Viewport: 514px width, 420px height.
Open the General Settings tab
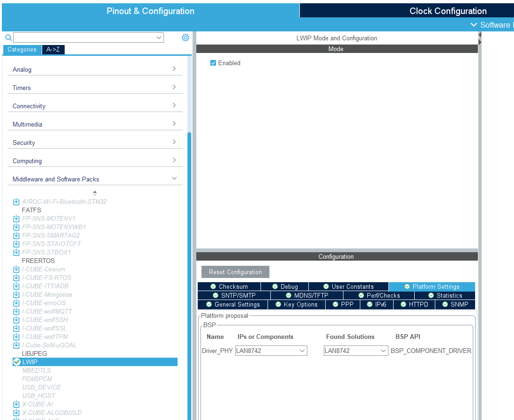coord(232,305)
